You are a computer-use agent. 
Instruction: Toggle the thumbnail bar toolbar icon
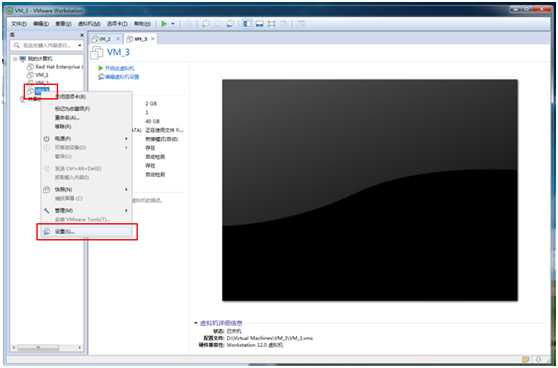point(259,23)
